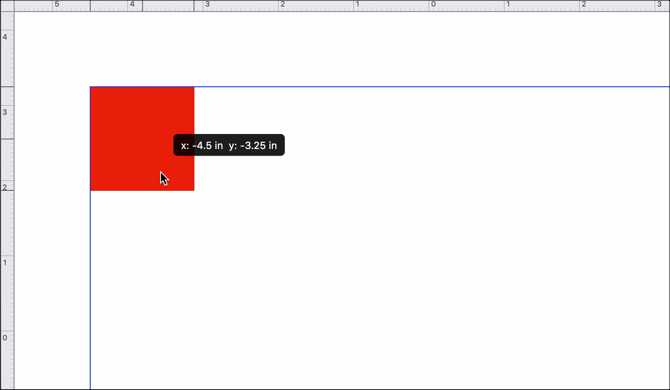
Task: Click the 4 mark on the horizontal ruler
Action: (132, 4)
